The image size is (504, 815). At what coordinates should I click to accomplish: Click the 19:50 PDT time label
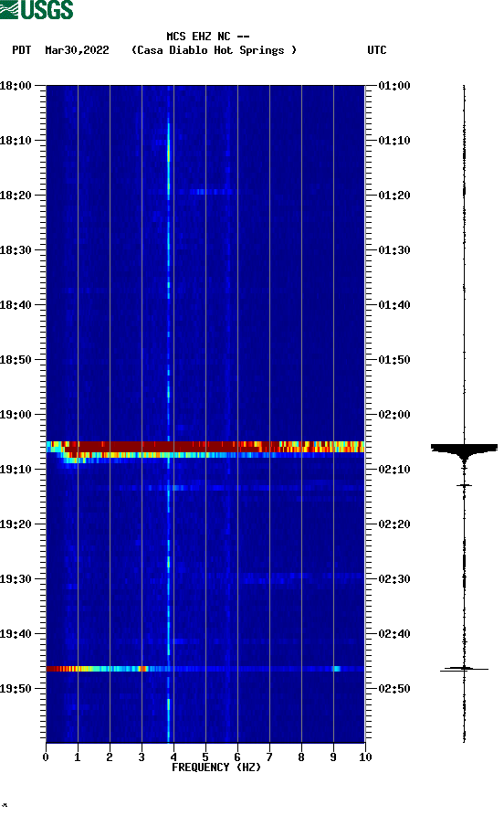16,689
